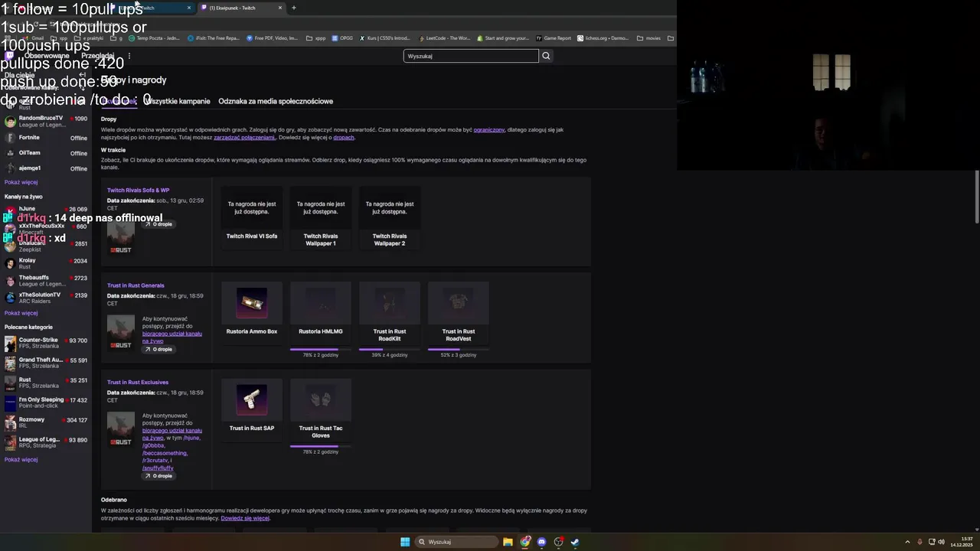Select the Rustoria HMLMG drop thumbnail
Viewport: 980px width, 551px height.
(x=321, y=303)
